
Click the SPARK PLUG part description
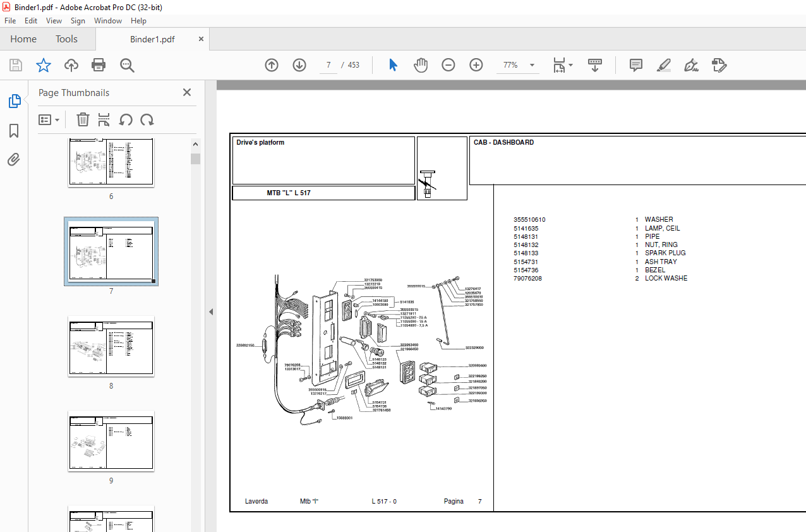[x=665, y=253]
